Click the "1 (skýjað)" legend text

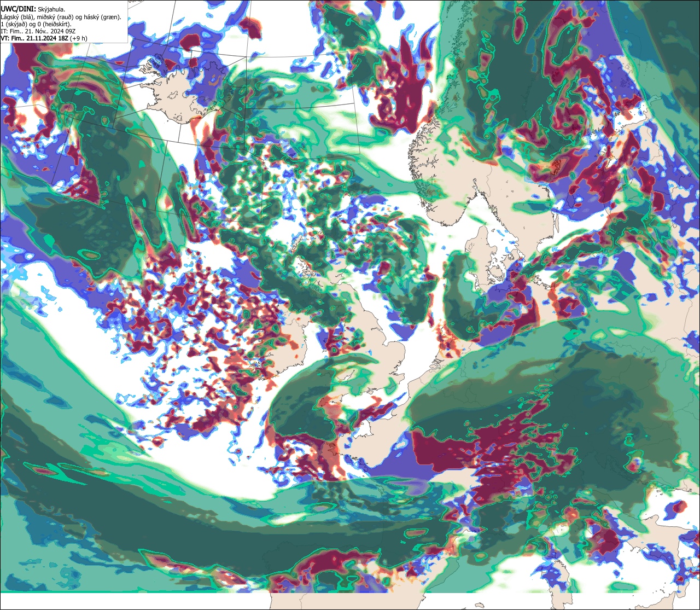point(13,25)
